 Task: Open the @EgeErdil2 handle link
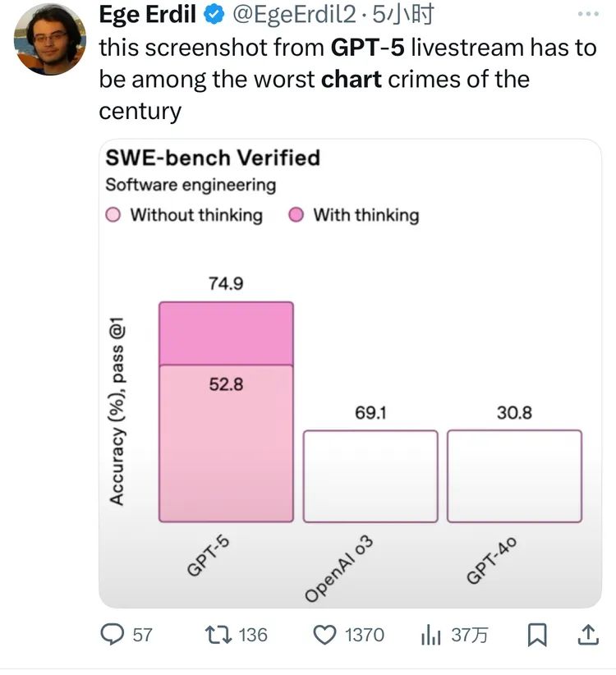pos(297,14)
